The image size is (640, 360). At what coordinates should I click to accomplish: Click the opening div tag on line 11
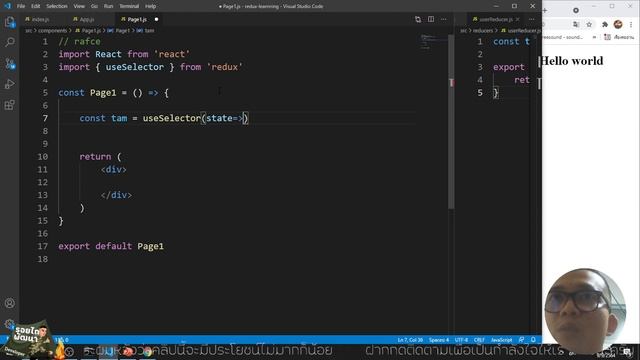click(x=113, y=169)
